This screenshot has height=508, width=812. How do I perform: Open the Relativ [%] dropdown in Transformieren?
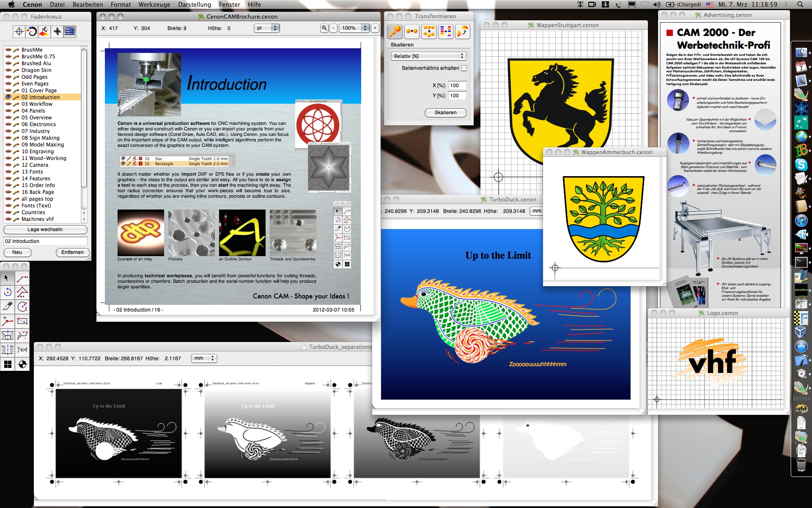428,56
